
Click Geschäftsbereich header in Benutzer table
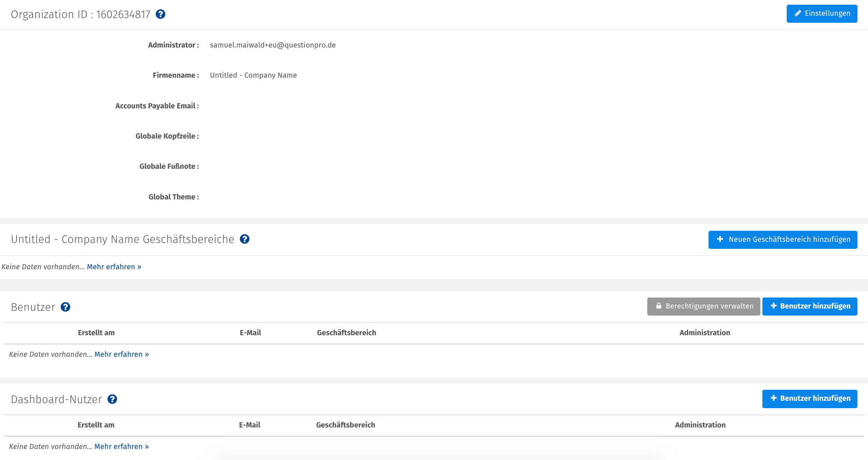click(346, 333)
